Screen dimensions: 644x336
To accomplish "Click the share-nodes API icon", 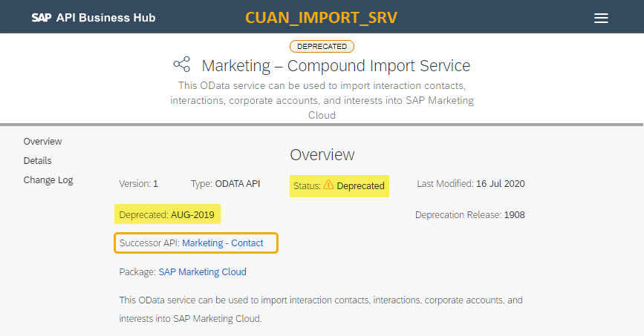I will tap(181, 65).
